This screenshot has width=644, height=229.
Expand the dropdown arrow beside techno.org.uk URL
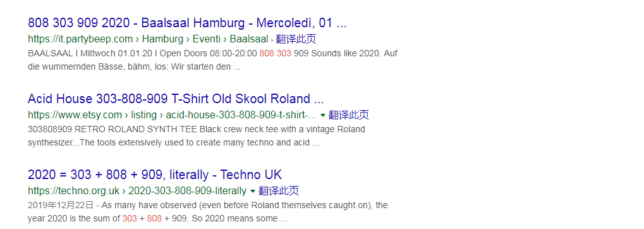(253, 191)
